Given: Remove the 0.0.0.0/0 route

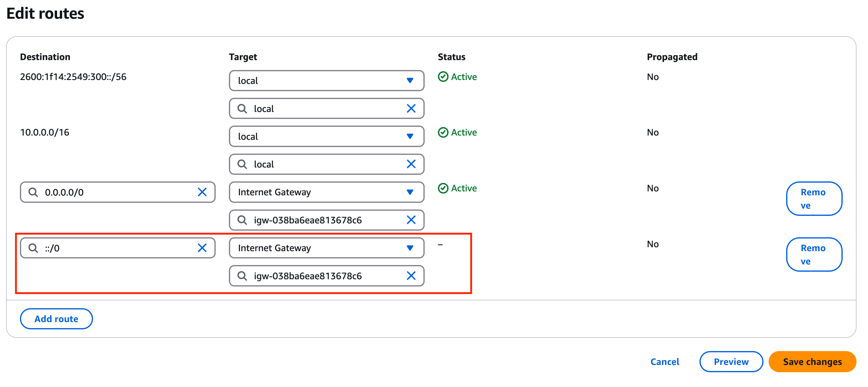Looking at the screenshot, I should [x=814, y=199].
